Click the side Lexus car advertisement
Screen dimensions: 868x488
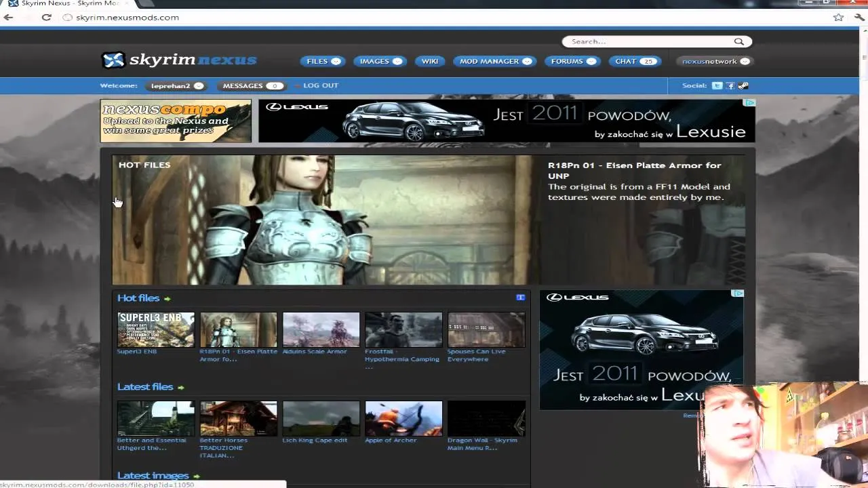pyautogui.click(x=642, y=350)
